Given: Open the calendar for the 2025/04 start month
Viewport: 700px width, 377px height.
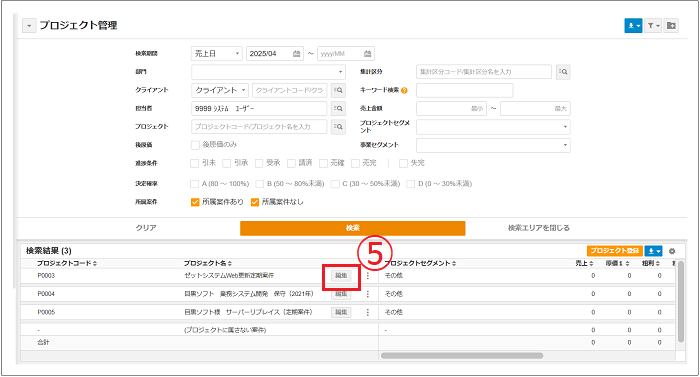Looking at the screenshot, I should pos(296,54).
